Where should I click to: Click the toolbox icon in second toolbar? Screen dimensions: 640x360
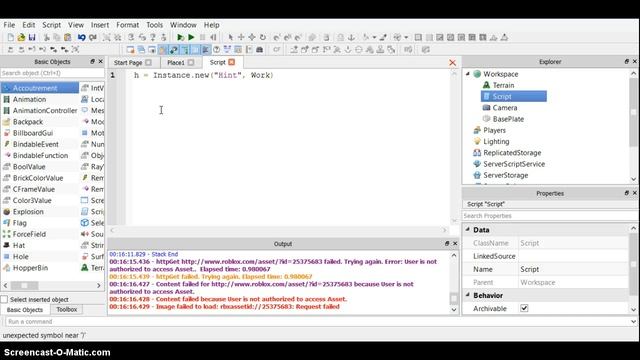[x=260, y=50]
